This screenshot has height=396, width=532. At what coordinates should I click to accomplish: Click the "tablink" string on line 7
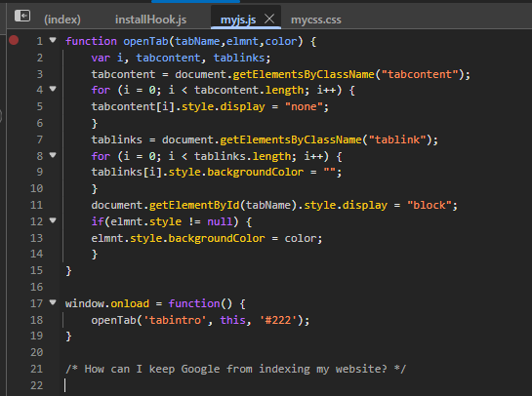397,139
